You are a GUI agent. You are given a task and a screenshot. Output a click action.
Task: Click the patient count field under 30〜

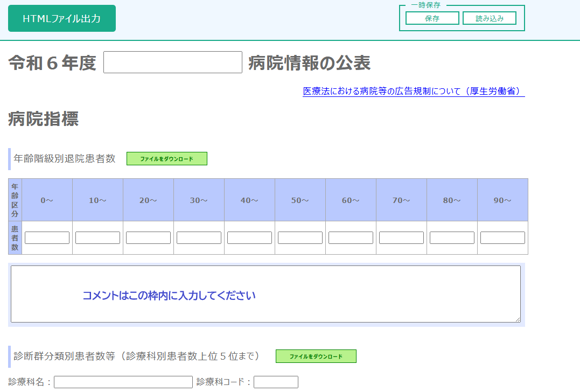pos(199,237)
